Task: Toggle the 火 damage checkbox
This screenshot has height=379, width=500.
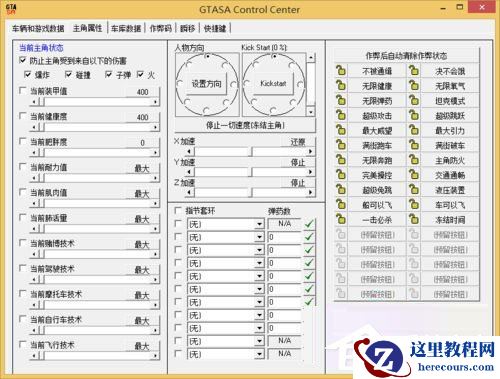Action: point(140,74)
